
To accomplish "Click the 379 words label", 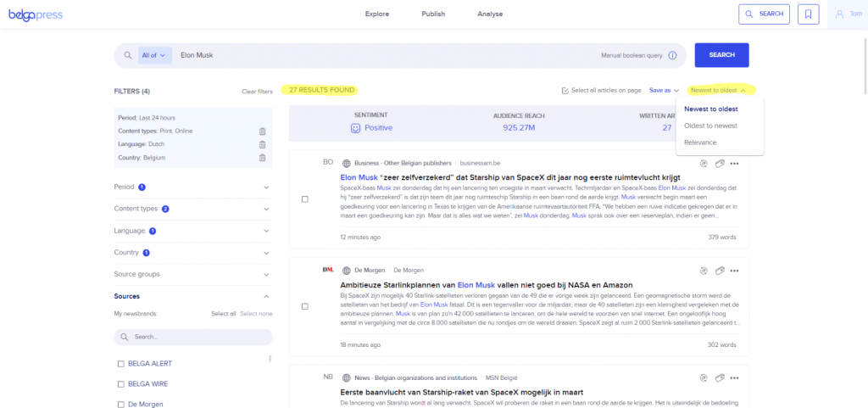I will (722, 237).
